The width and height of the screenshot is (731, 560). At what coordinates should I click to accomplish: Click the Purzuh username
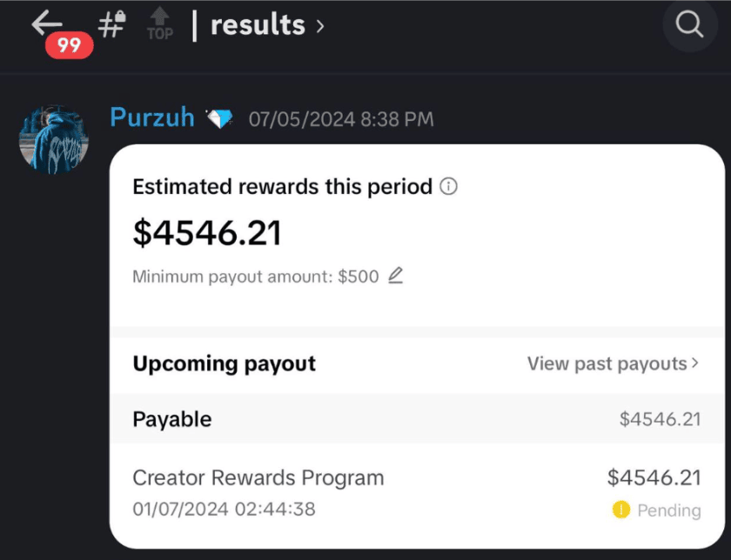[152, 117]
